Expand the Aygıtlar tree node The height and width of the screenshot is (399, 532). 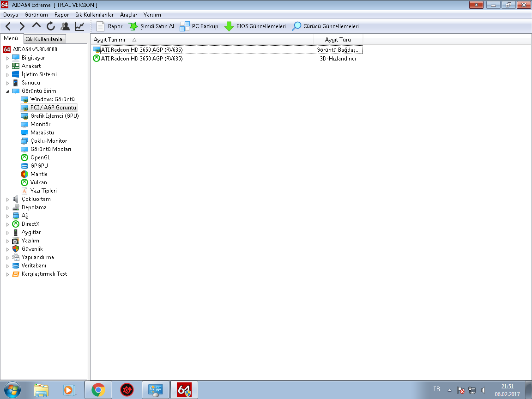(x=7, y=233)
